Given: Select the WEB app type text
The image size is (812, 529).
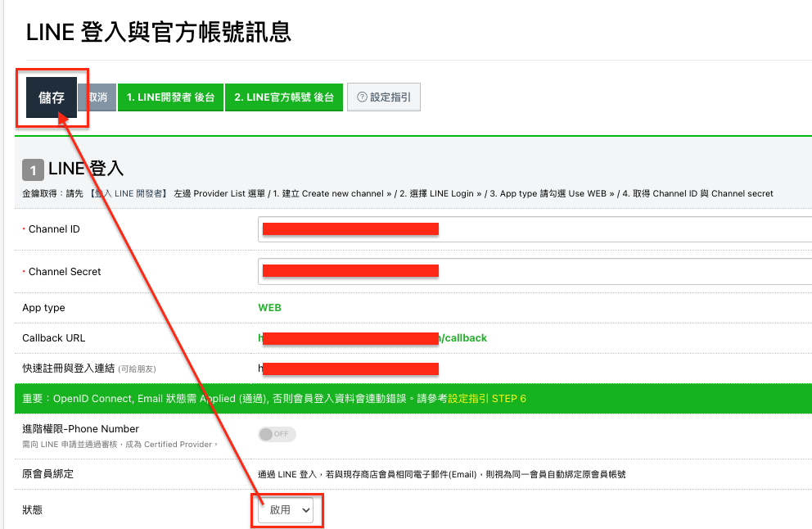Looking at the screenshot, I should pos(269,308).
